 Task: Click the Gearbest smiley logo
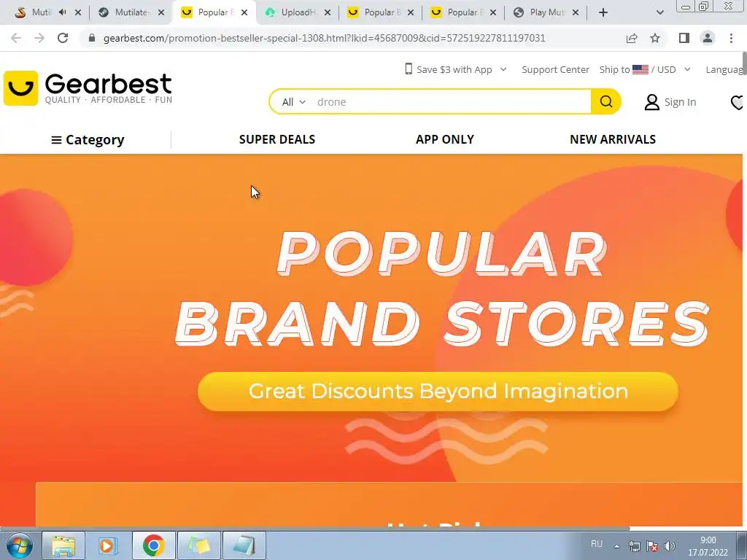[x=20, y=88]
